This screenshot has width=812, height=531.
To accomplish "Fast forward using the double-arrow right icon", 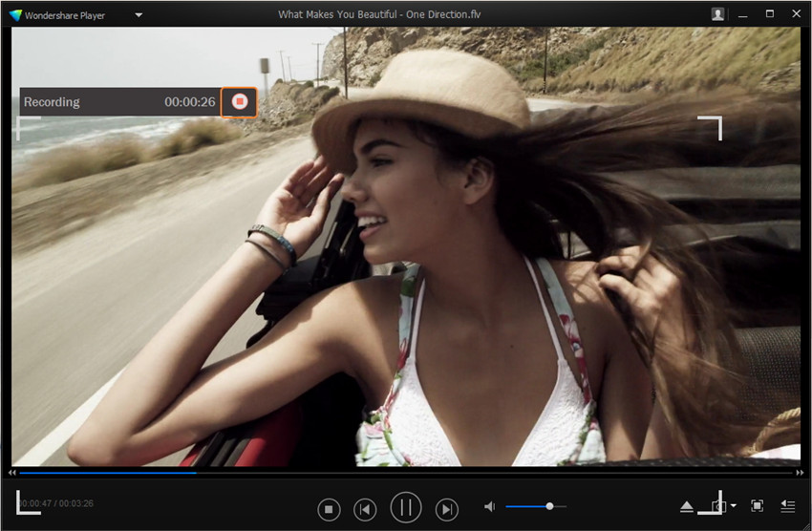I will point(800,473).
